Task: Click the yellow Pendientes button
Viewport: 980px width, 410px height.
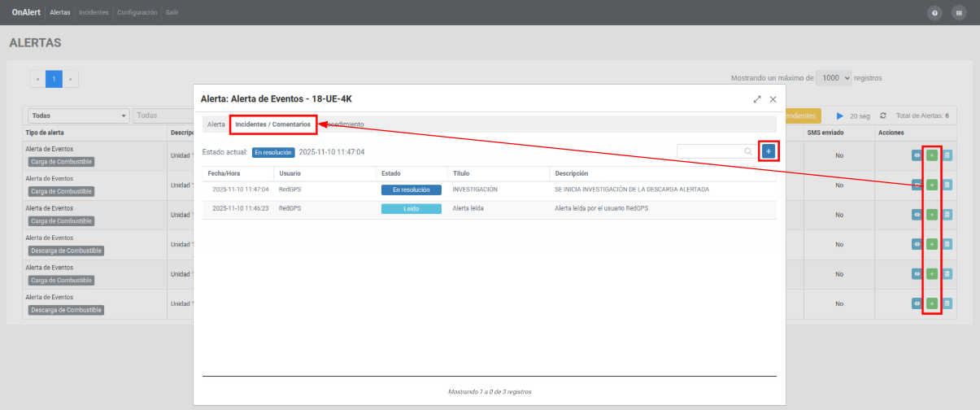Action: coord(804,116)
